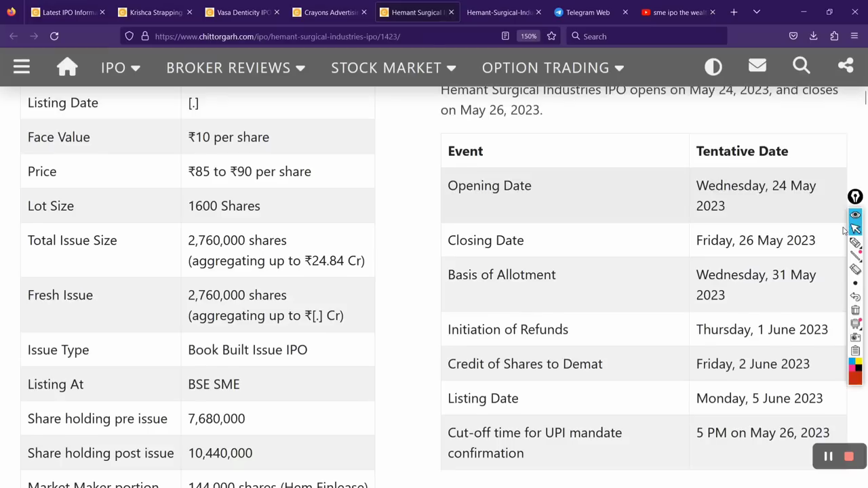Select the arrow cursor tool
Viewport: 868px width, 488px height.
coord(855,228)
